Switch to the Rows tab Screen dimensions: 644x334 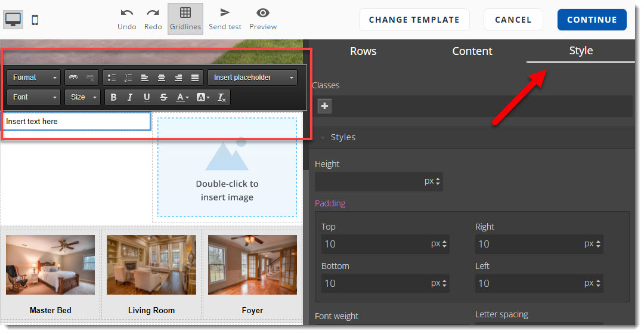pos(363,51)
